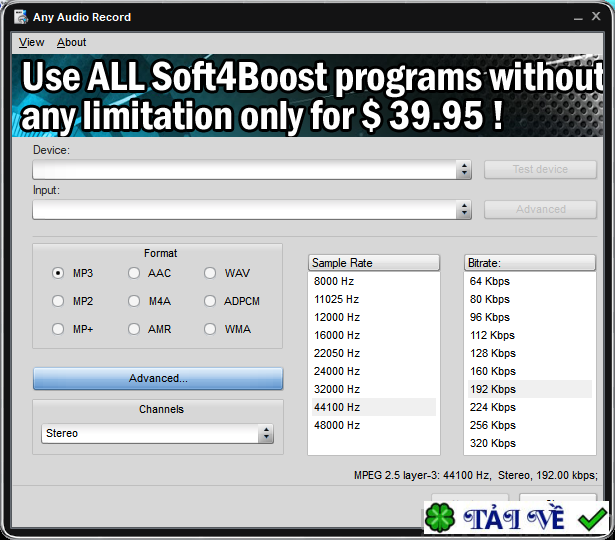The image size is (615, 540).
Task: Click the Advanced button beside Input
Action: [x=540, y=209]
